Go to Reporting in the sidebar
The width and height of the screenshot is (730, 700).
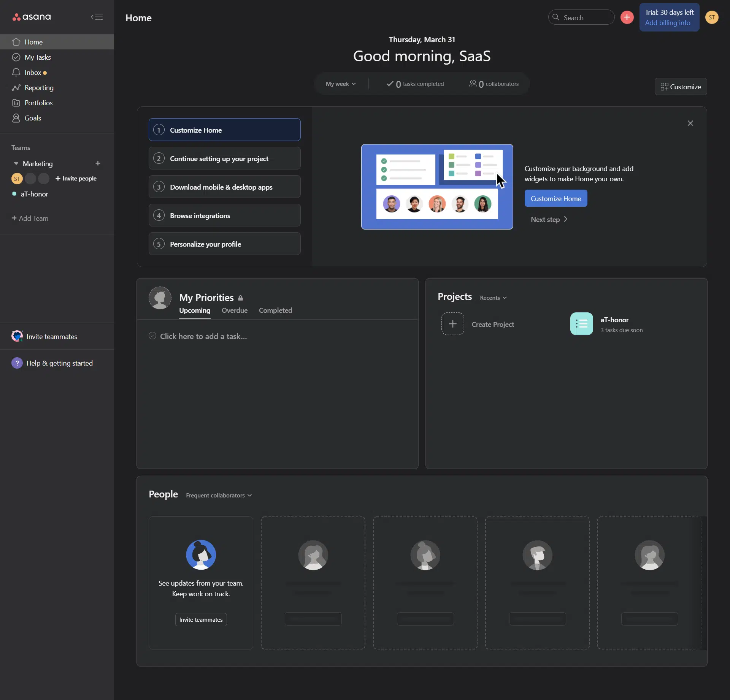coord(57,87)
